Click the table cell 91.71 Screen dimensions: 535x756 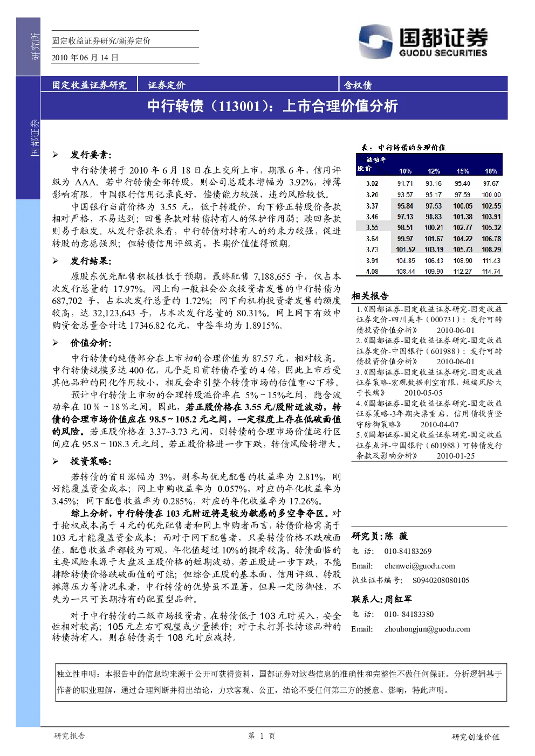tap(405, 184)
